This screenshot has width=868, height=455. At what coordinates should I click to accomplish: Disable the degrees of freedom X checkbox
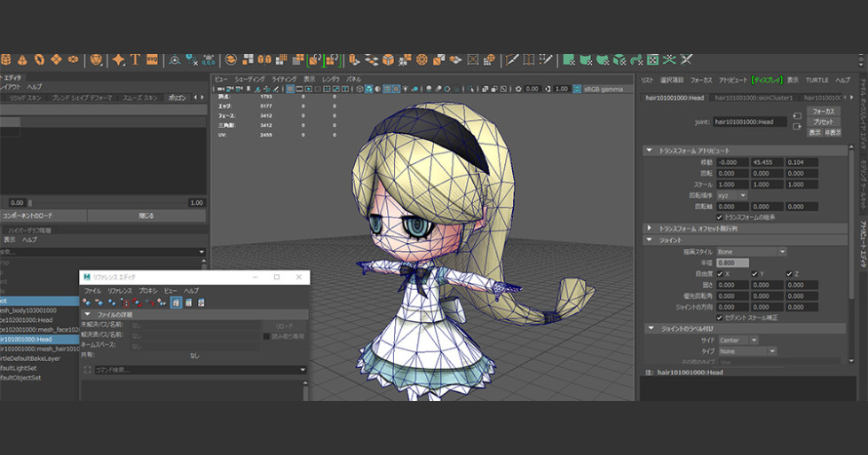tap(720, 273)
